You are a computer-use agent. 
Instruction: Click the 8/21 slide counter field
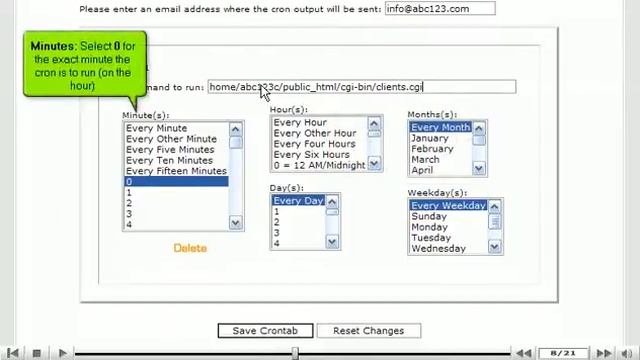[563, 353]
